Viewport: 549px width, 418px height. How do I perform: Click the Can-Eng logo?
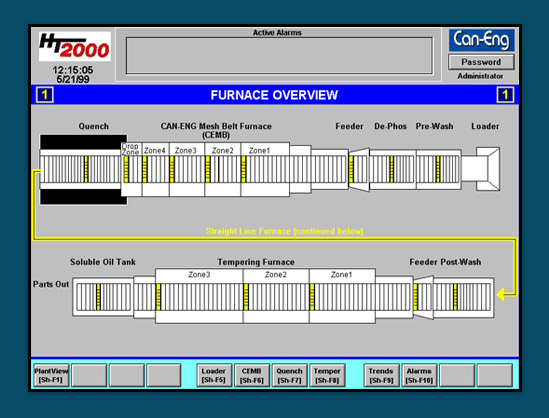coord(481,40)
